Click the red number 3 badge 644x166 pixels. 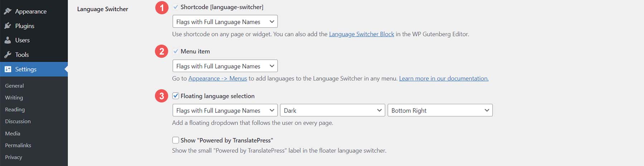click(x=162, y=96)
